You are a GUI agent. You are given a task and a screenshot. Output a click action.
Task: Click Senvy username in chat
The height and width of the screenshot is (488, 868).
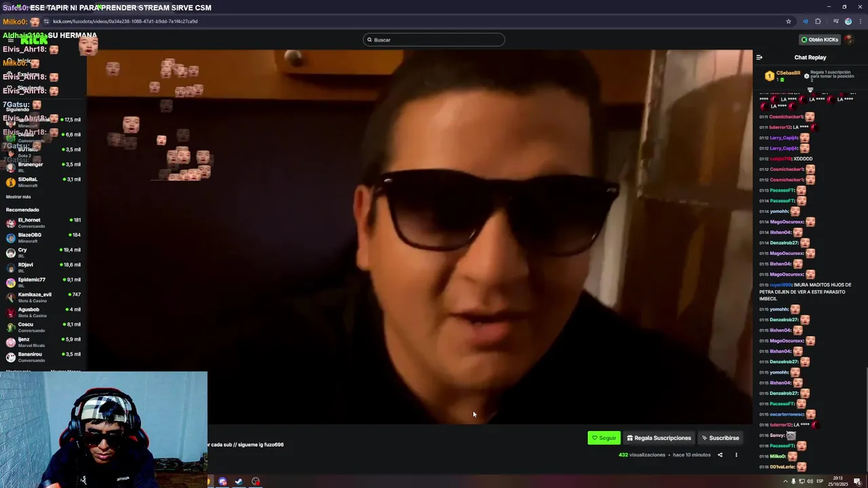[x=777, y=435]
